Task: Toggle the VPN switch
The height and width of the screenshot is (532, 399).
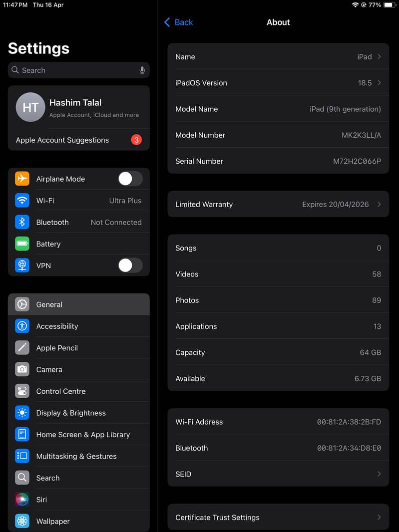Action: click(x=130, y=266)
